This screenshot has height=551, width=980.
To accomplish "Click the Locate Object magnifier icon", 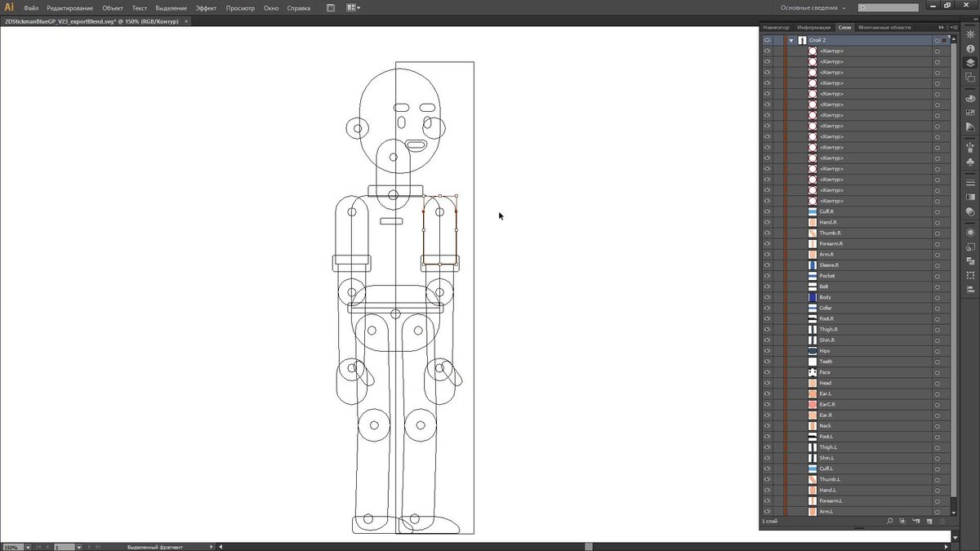I will click(x=889, y=521).
